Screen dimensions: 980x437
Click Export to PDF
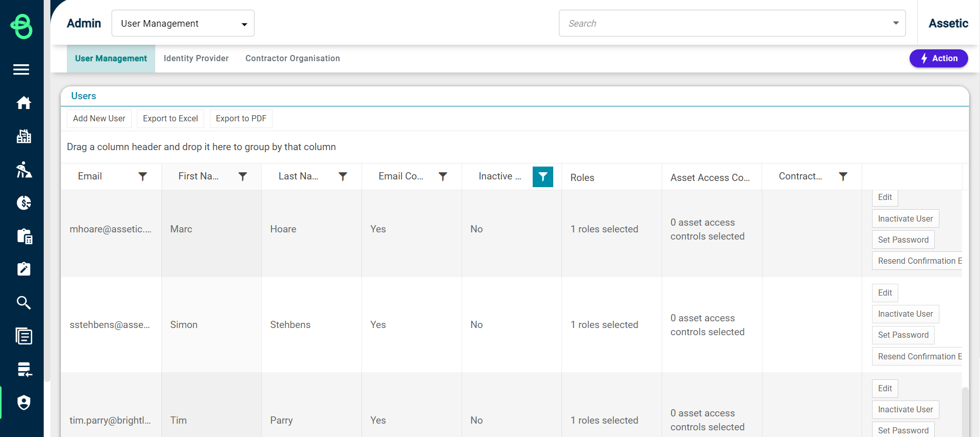[241, 119]
